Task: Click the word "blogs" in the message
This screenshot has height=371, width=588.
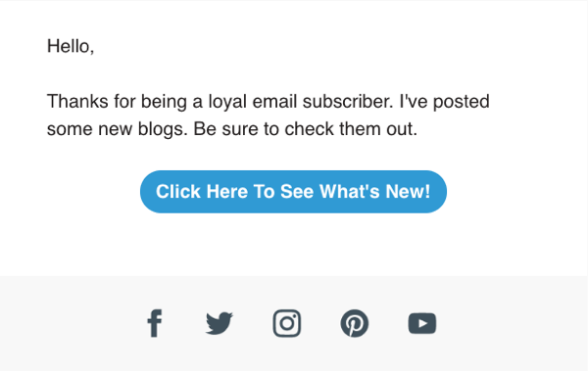Action: [163, 129]
